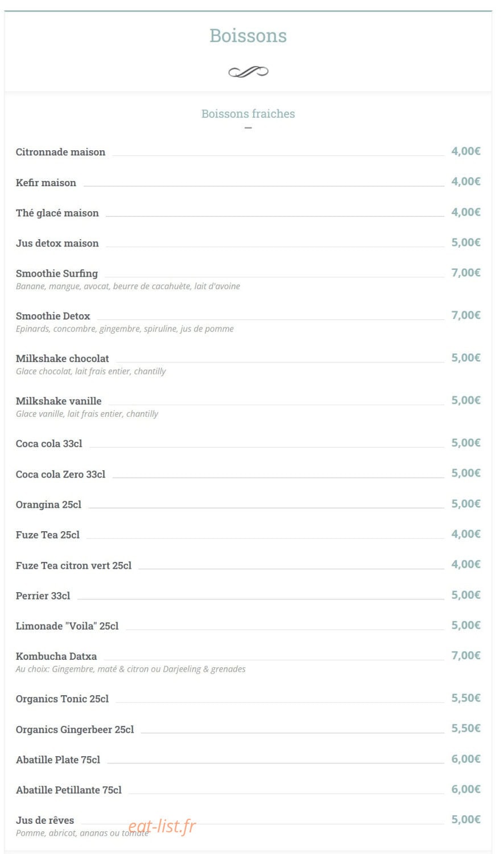Click Fuze Tea citron vert 25cl
This screenshot has height=854, width=504.
point(73,565)
